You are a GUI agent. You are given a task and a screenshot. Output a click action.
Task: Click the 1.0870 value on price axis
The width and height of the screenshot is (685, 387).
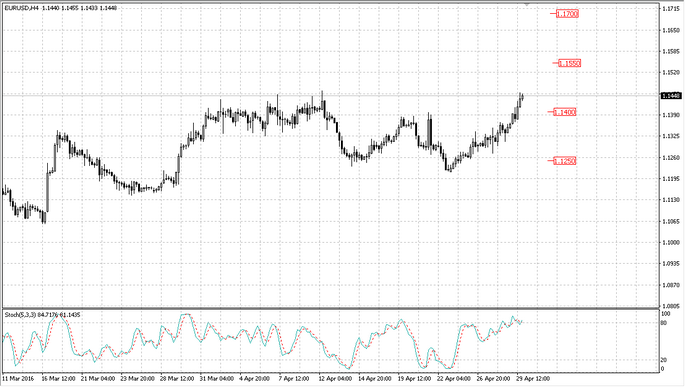pyautogui.click(x=671, y=285)
